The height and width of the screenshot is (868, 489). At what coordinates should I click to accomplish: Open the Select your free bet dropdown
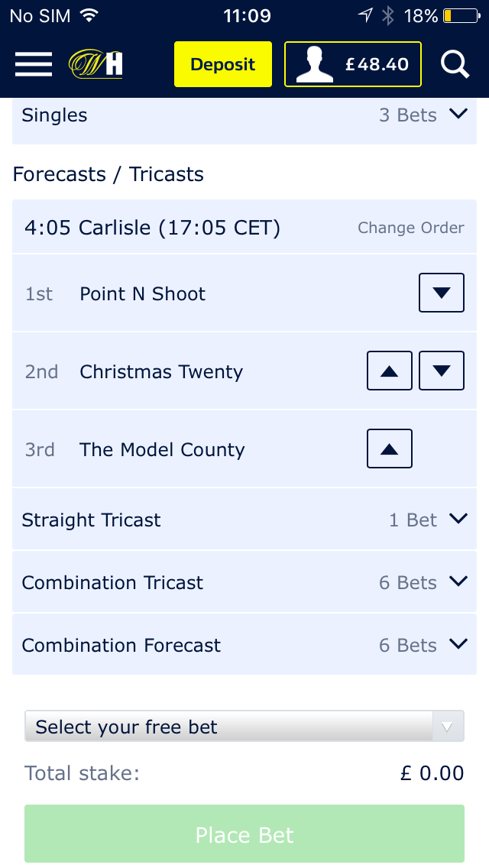pyautogui.click(x=244, y=726)
